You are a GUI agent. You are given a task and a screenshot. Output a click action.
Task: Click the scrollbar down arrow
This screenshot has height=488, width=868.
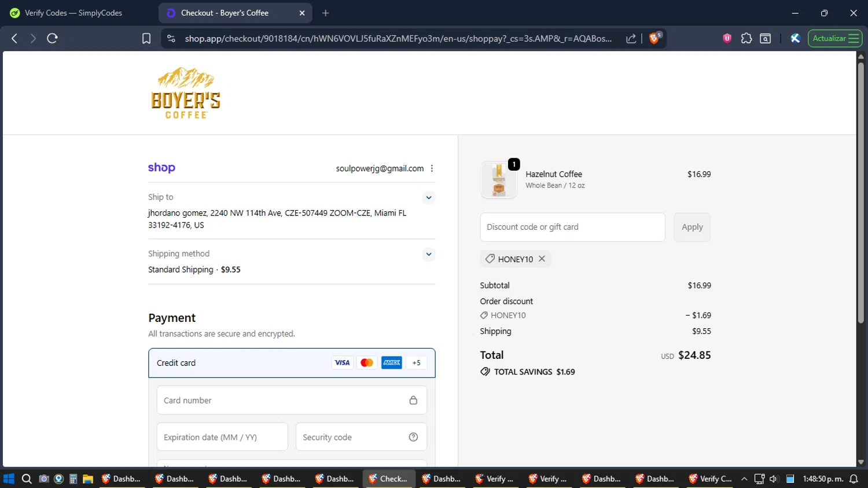coord(861,462)
